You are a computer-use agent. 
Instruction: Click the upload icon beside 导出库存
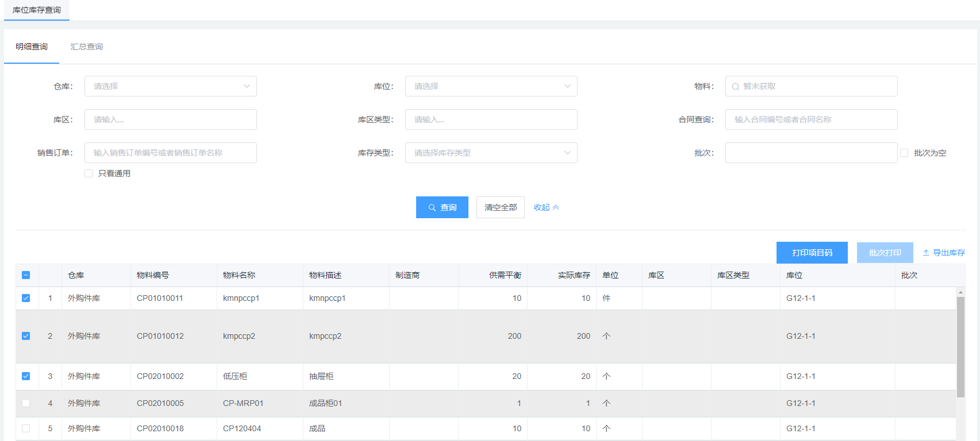click(926, 253)
